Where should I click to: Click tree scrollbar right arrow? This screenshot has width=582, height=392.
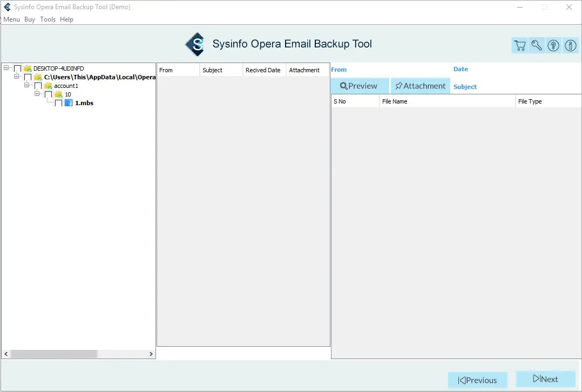point(151,354)
